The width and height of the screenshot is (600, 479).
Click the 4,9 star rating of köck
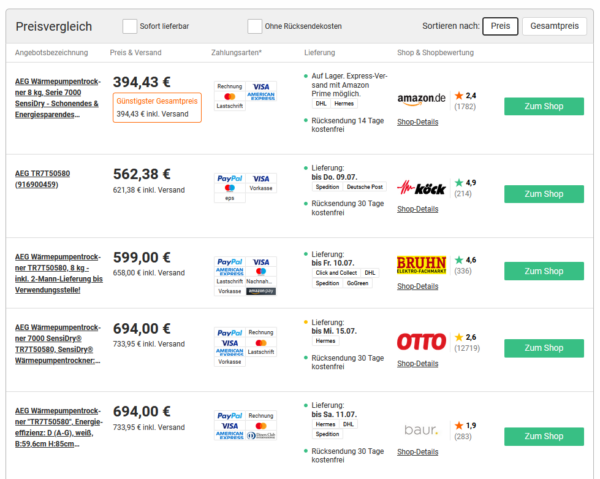tap(465, 183)
